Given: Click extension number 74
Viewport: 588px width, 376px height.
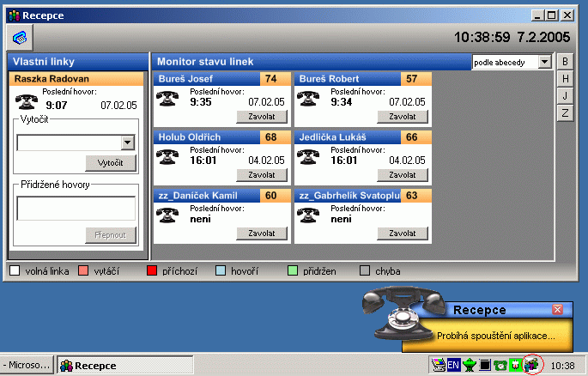Looking at the screenshot, I should point(271,79).
